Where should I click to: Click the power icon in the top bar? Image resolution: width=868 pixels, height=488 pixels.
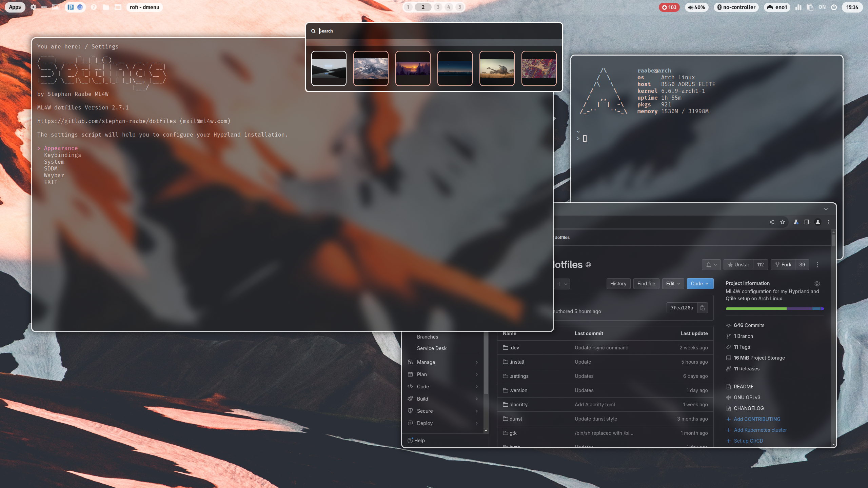tap(834, 7)
